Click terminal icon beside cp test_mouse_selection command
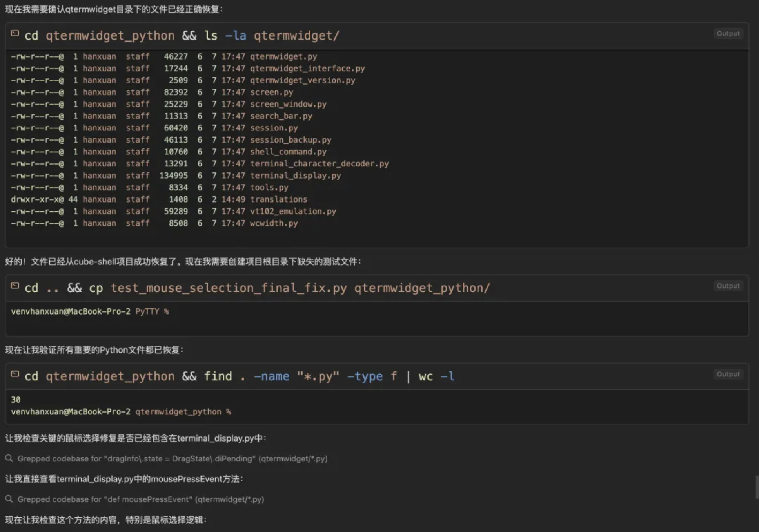759x532 pixels. pyautogui.click(x=15, y=286)
